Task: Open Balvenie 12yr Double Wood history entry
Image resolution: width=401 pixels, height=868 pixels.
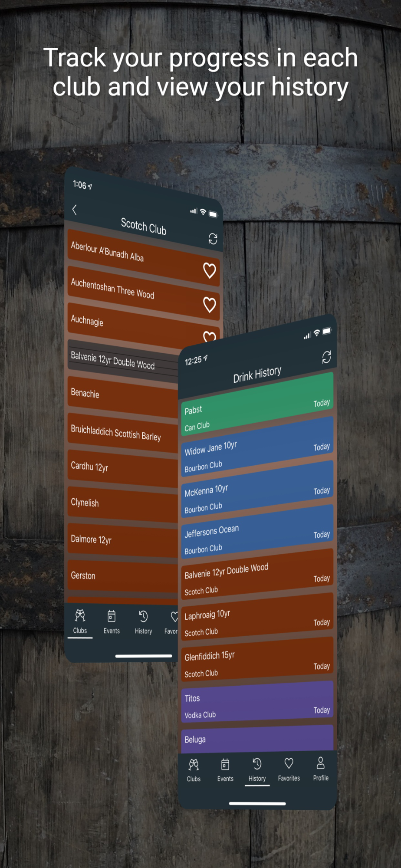Action: [257, 574]
